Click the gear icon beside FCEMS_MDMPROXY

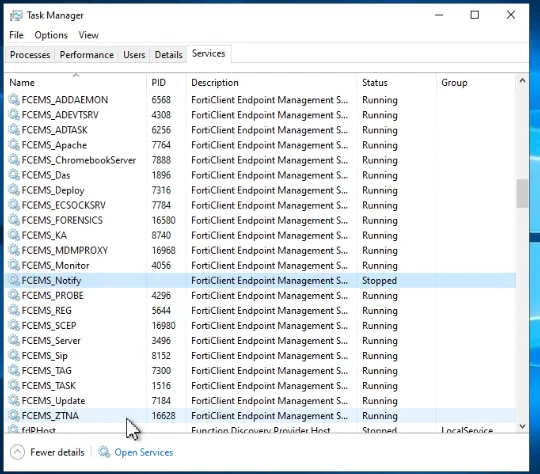(14, 250)
